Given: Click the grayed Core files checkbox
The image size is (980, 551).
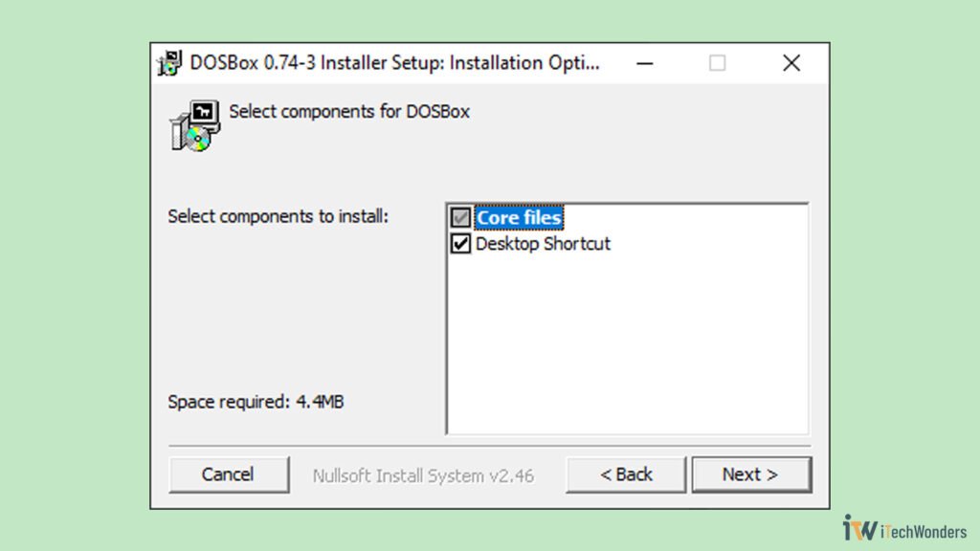Looking at the screenshot, I should click(x=461, y=218).
